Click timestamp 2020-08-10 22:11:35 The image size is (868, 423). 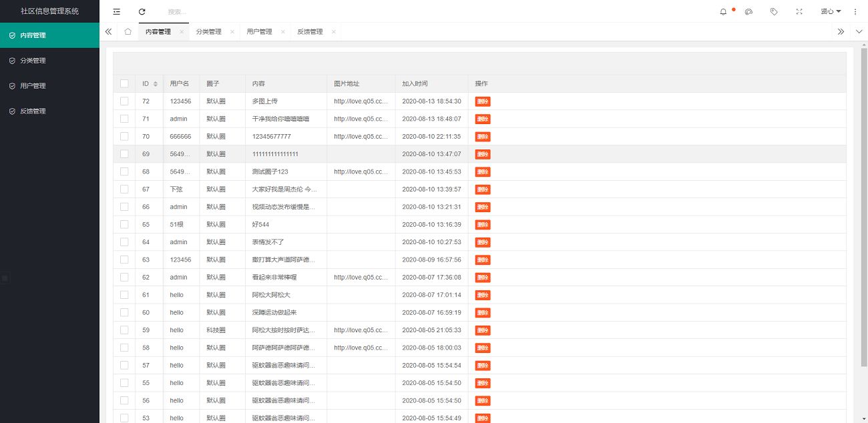(431, 136)
